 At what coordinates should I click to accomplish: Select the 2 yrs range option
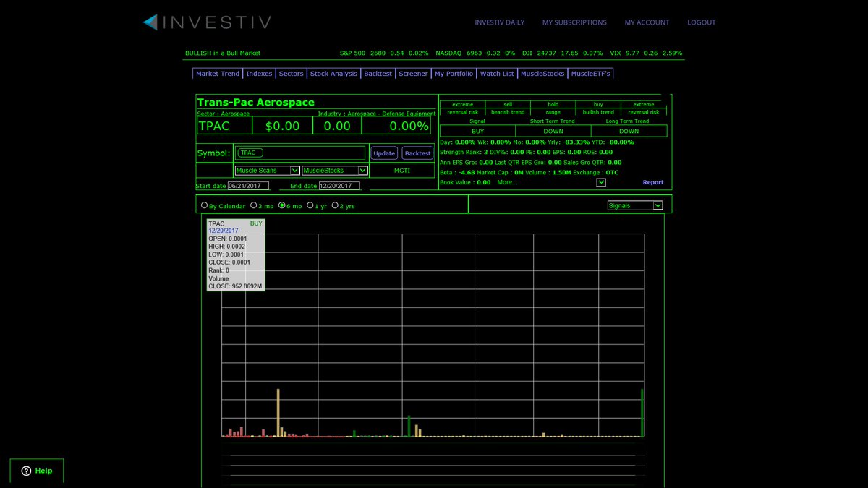pos(335,206)
